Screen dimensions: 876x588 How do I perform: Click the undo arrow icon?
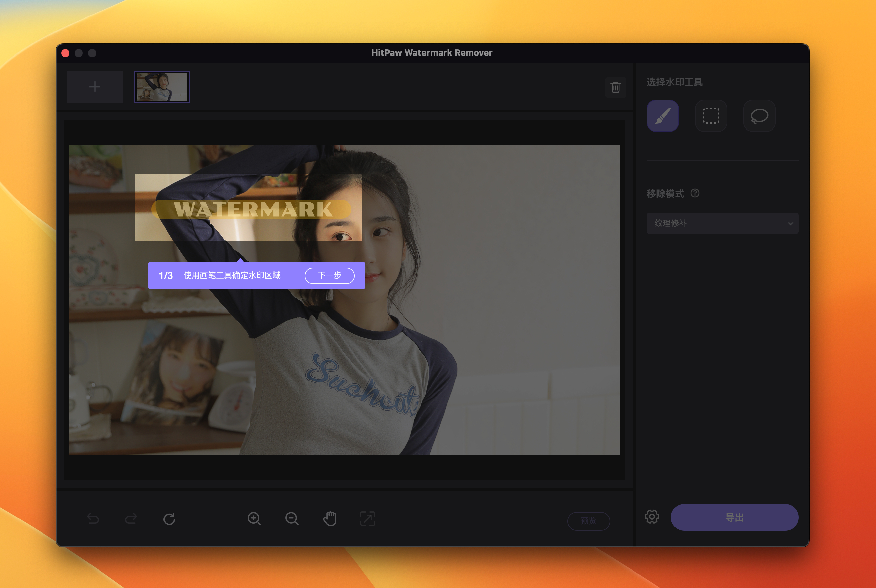coord(94,519)
